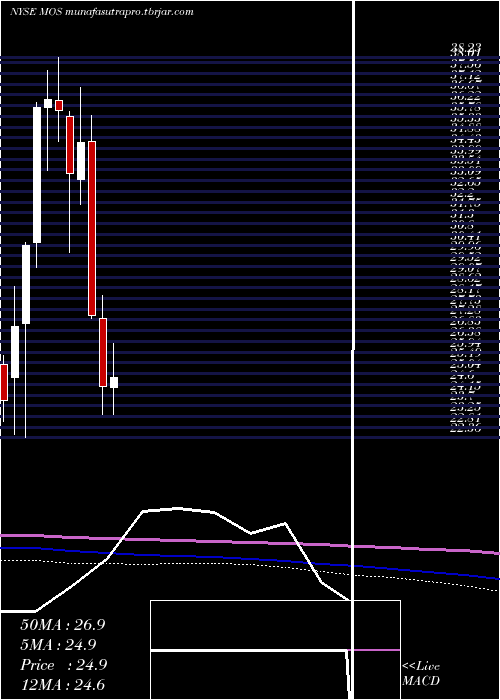The height and width of the screenshot is (700, 500).
Task: Click the tallest white candlestick body
Action: coord(37,175)
